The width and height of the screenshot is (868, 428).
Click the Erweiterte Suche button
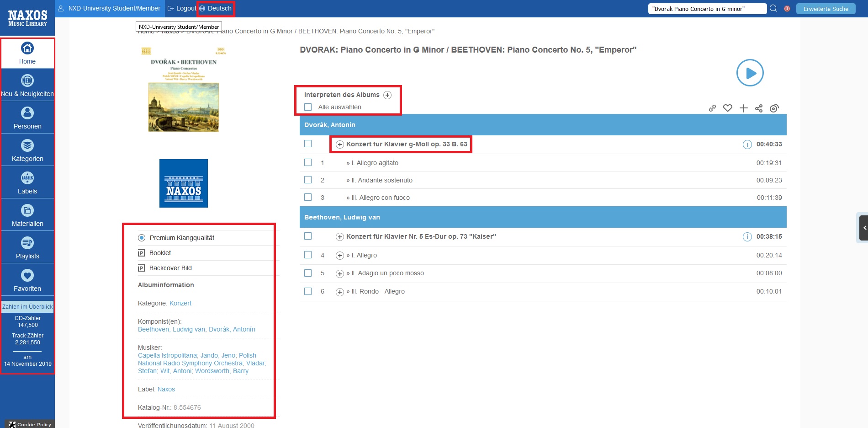coord(826,9)
